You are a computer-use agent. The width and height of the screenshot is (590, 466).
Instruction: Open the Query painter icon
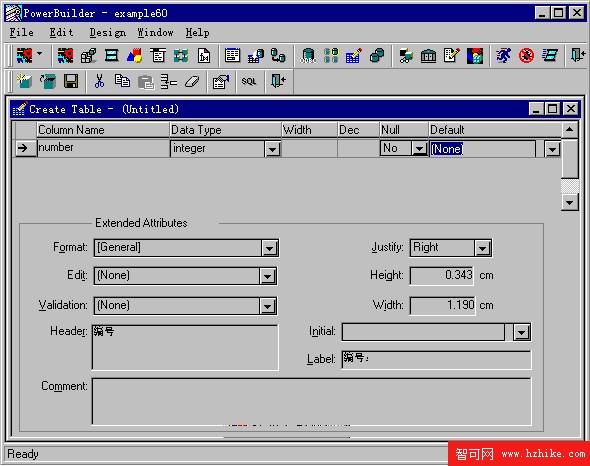[255, 56]
